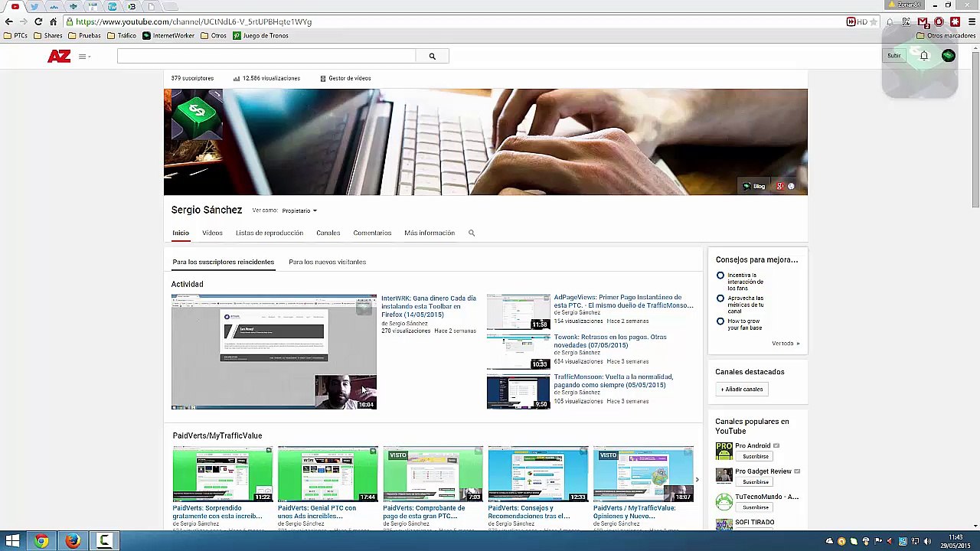The height and width of the screenshot is (551, 980).
Task: Subscribe to the TuTecnoMundo channel
Action: [x=755, y=507]
